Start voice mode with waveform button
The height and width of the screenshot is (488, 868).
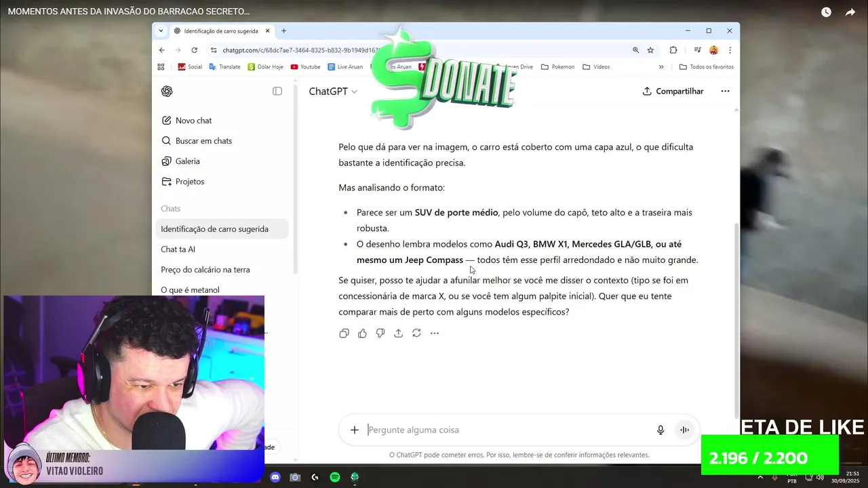tap(684, 430)
